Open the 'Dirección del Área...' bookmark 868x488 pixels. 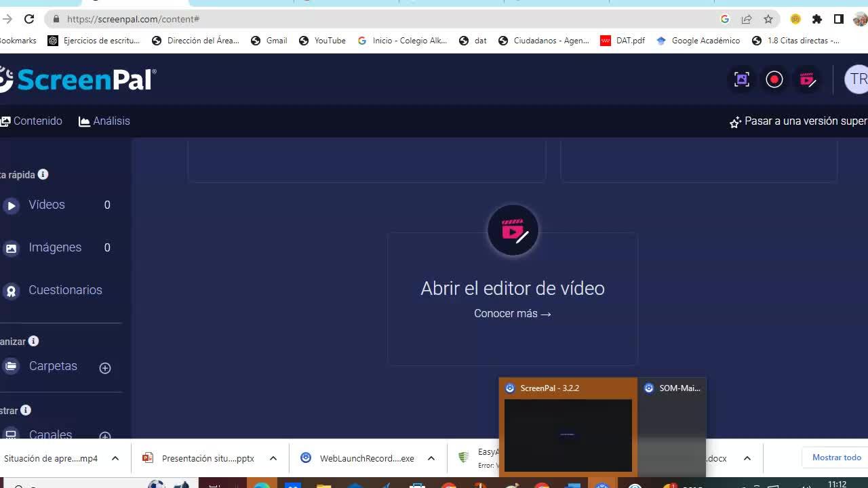point(195,41)
